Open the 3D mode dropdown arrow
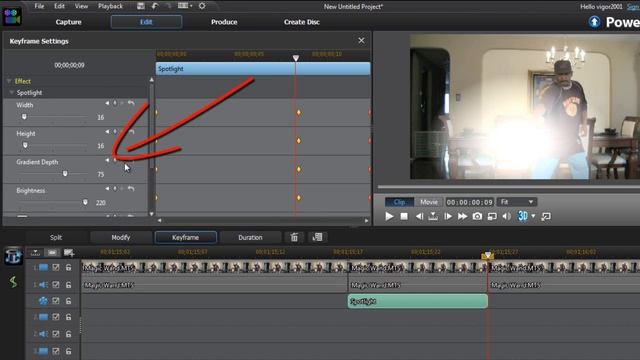 [x=533, y=216]
